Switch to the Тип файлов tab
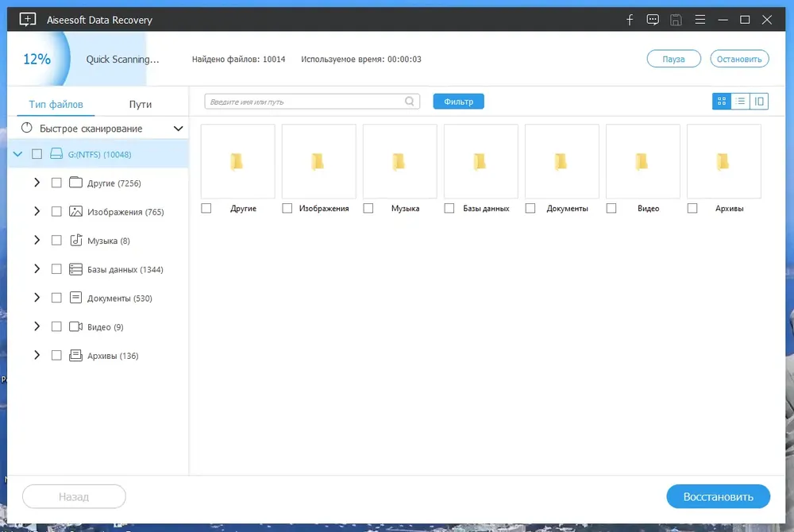Image resolution: width=794 pixels, height=532 pixels. tap(56, 104)
